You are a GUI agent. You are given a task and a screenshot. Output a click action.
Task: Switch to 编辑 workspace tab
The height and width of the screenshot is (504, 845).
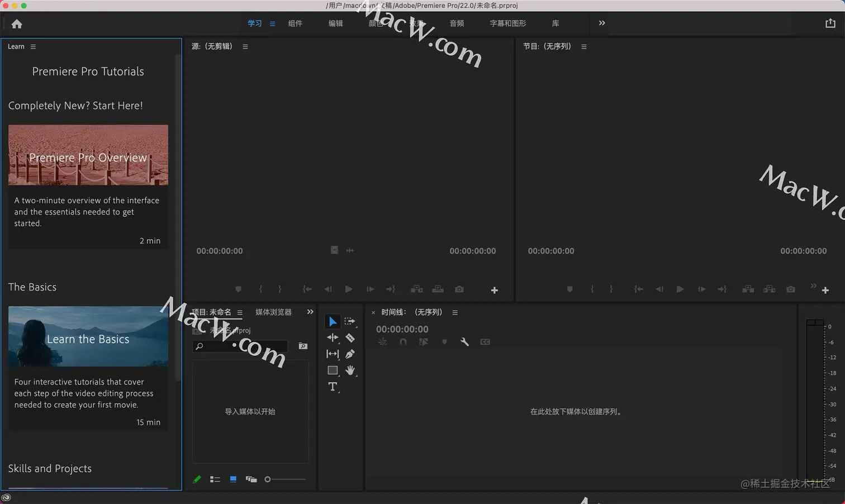[335, 23]
